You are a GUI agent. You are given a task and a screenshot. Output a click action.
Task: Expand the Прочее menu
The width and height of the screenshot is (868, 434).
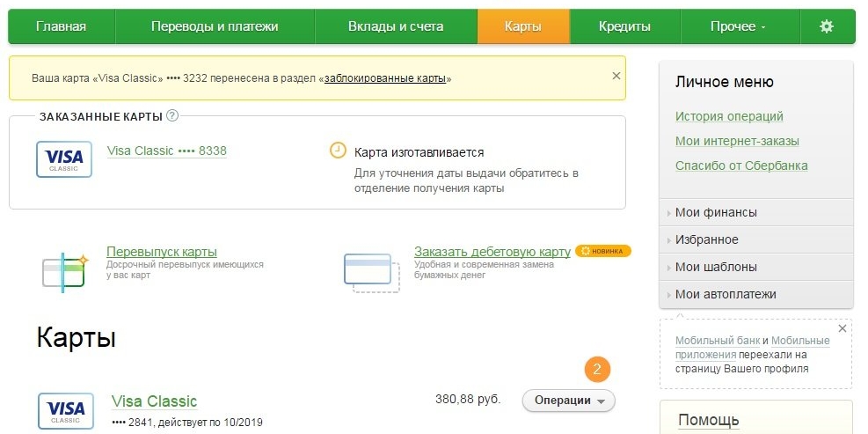click(x=738, y=26)
